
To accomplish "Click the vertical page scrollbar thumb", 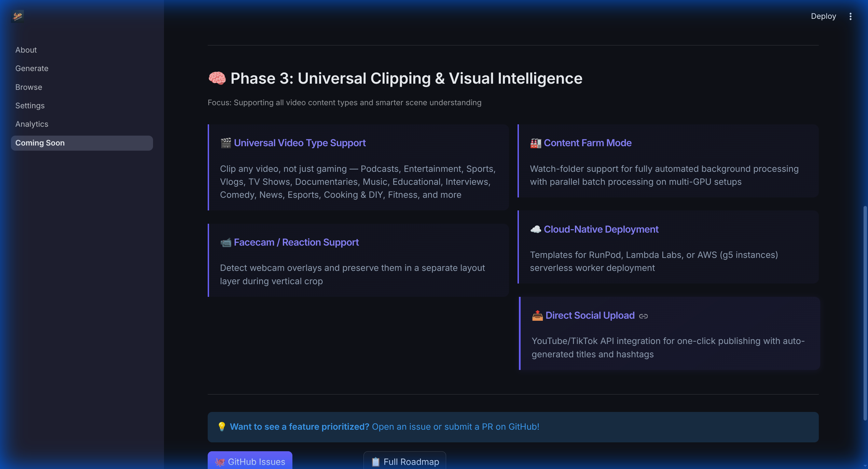I will tap(865, 313).
